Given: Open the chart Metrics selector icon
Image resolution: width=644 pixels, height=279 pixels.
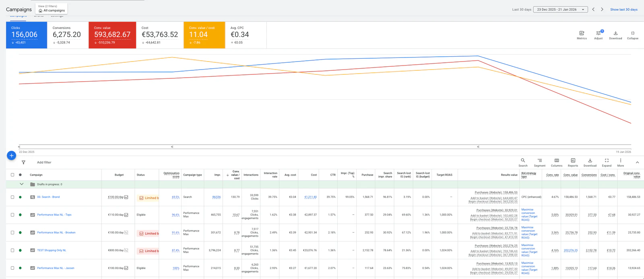Looking at the screenshot, I should (582, 33).
